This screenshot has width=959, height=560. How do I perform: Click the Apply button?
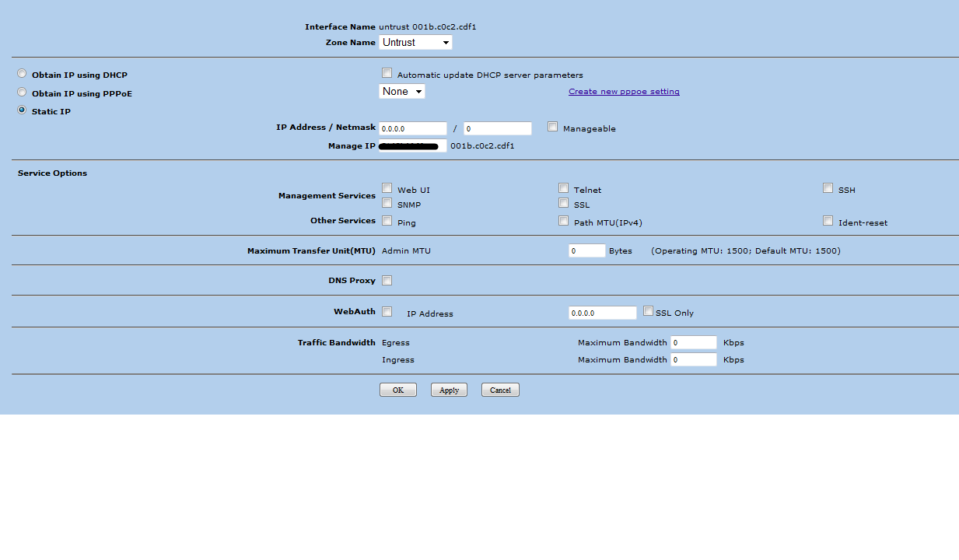pyautogui.click(x=449, y=389)
